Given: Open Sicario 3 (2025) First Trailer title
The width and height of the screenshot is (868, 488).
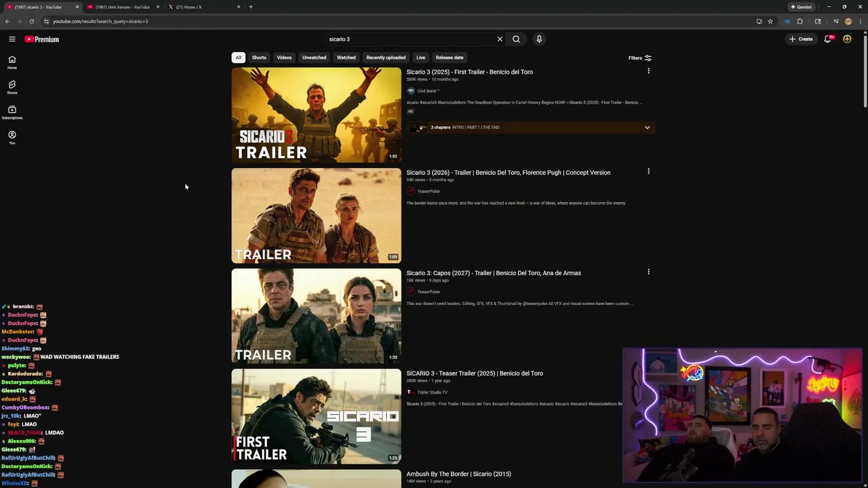Looking at the screenshot, I should pyautogui.click(x=469, y=72).
